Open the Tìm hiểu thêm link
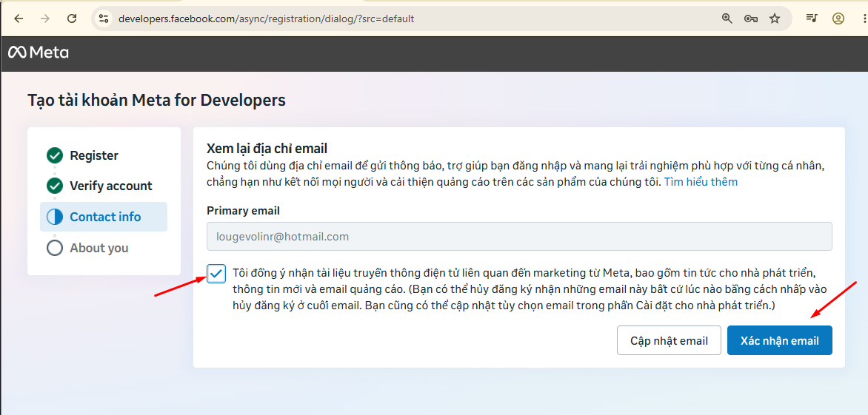 point(701,182)
